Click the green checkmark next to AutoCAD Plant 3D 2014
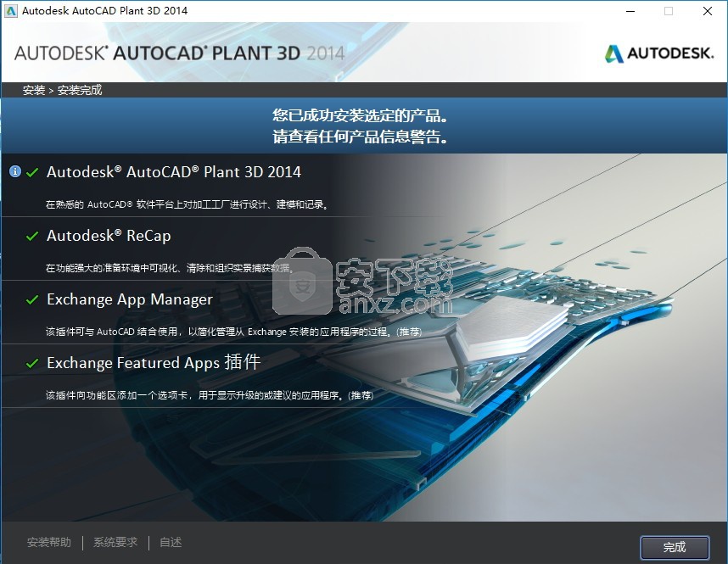This screenshot has height=564, width=728. click(x=32, y=173)
